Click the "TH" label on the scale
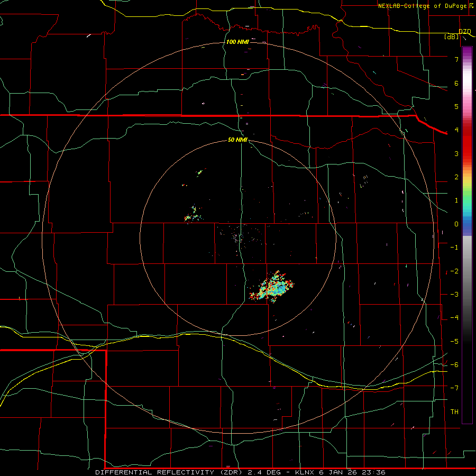The image size is (476, 476). coord(454,412)
